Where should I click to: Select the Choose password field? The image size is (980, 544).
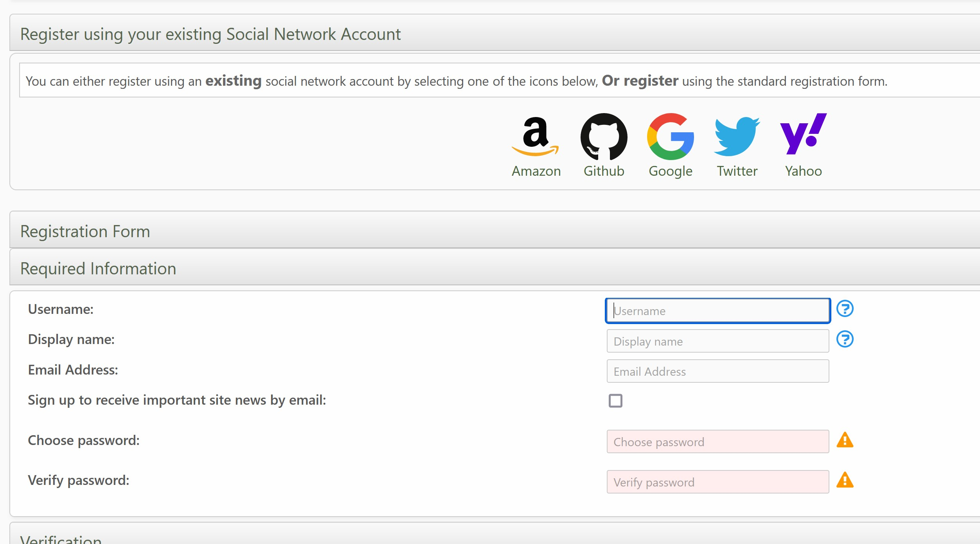[717, 442]
